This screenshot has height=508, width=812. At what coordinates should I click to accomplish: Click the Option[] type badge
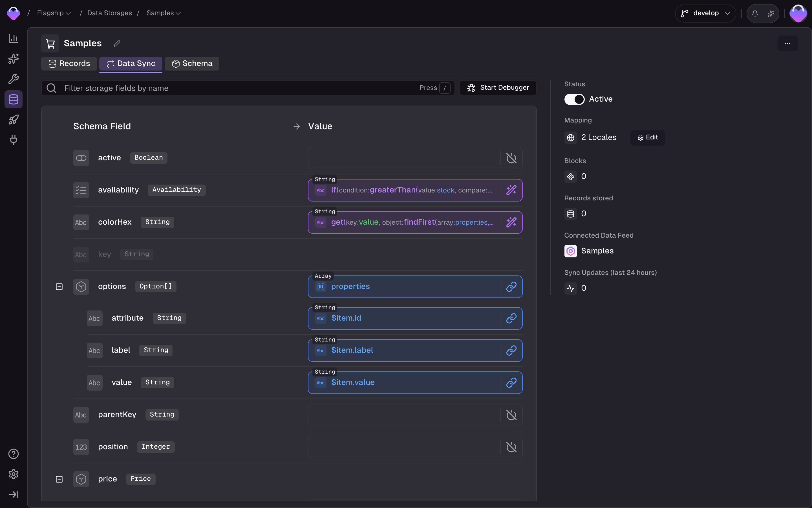[x=156, y=286]
